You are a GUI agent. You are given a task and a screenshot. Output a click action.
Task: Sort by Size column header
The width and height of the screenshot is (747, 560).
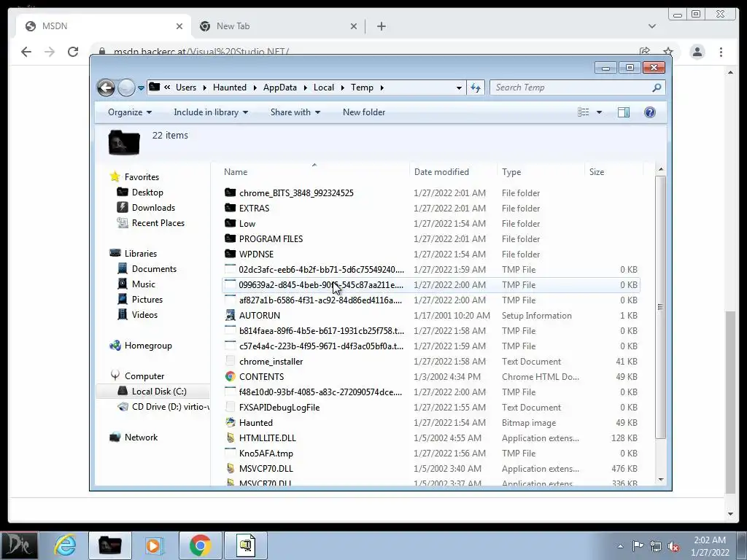click(x=614, y=172)
